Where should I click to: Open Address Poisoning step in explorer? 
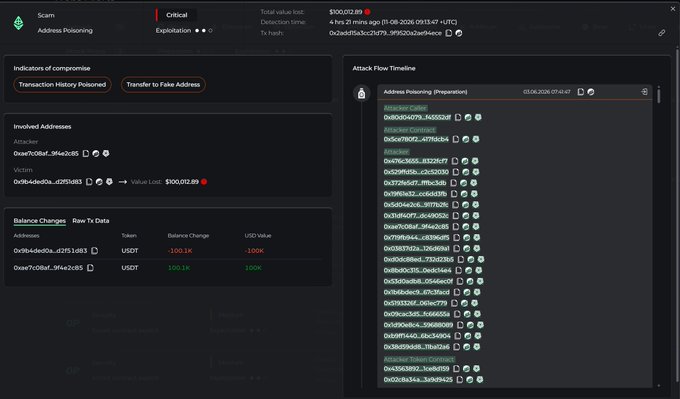click(x=591, y=92)
